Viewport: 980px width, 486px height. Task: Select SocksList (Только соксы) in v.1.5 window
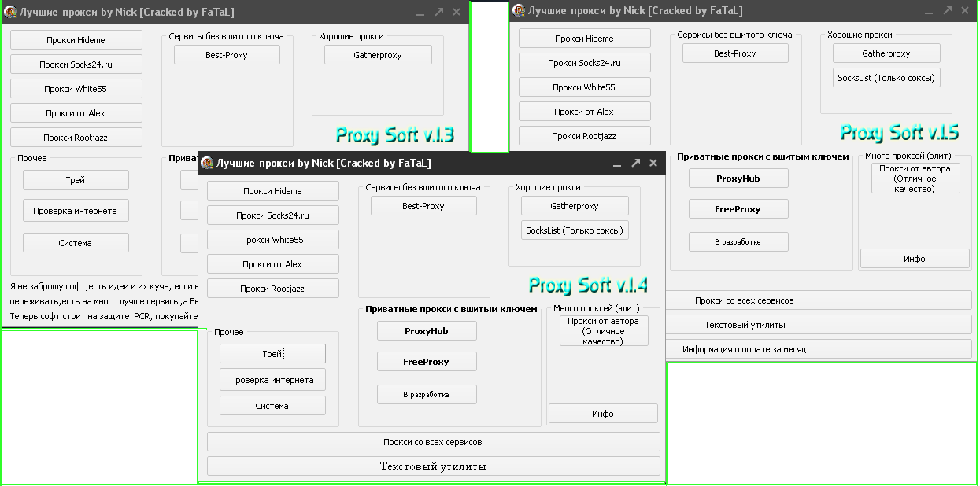point(886,78)
